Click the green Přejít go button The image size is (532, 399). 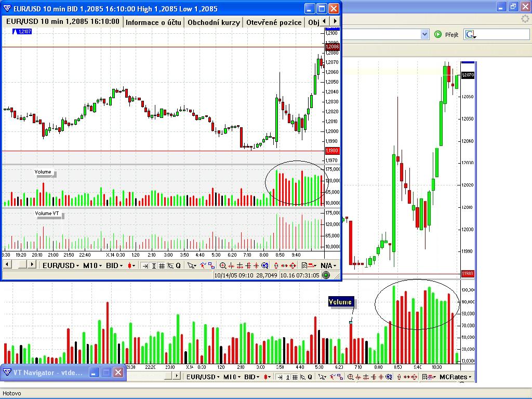click(x=446, y=35)
